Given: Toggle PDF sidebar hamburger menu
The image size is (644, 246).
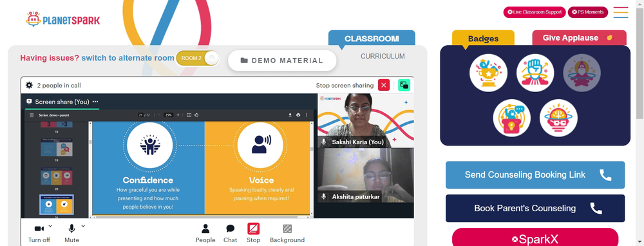Looking at the screenshot, I should (32, 115).
